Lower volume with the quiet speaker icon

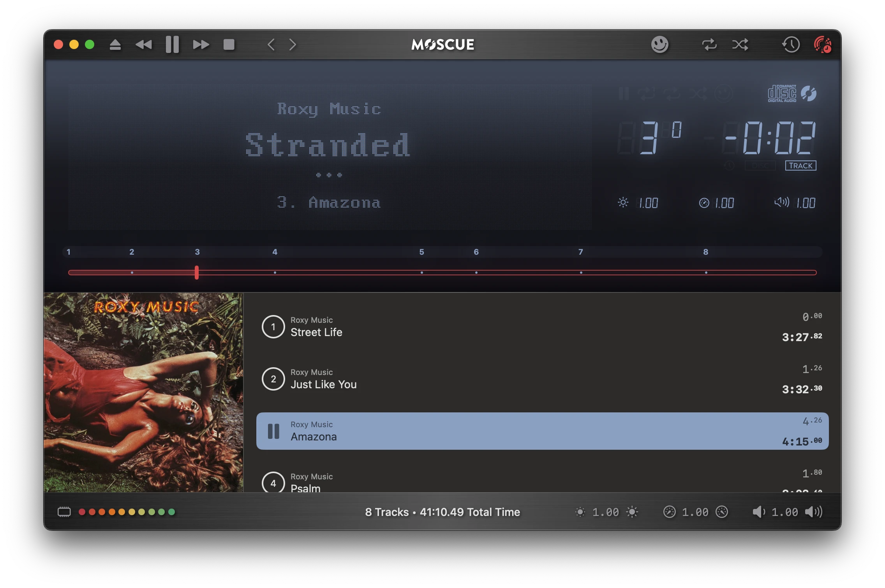pyautogui.click(x=758, y=512)
